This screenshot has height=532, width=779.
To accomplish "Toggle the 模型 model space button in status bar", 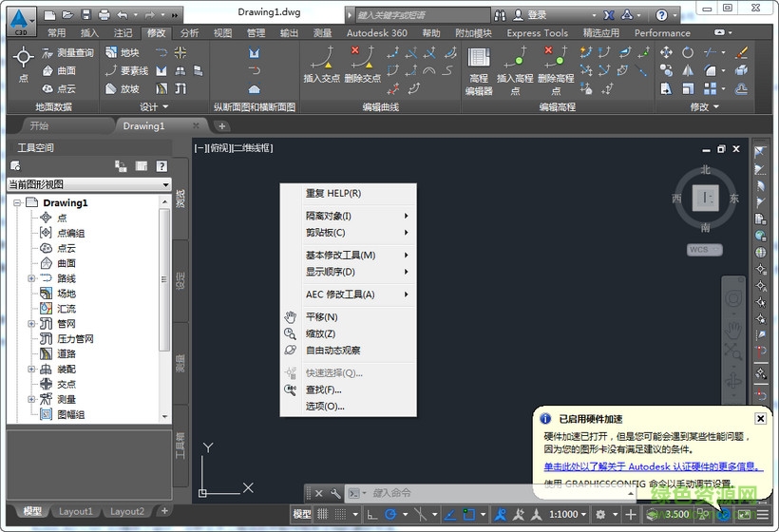I will [301, 514].
